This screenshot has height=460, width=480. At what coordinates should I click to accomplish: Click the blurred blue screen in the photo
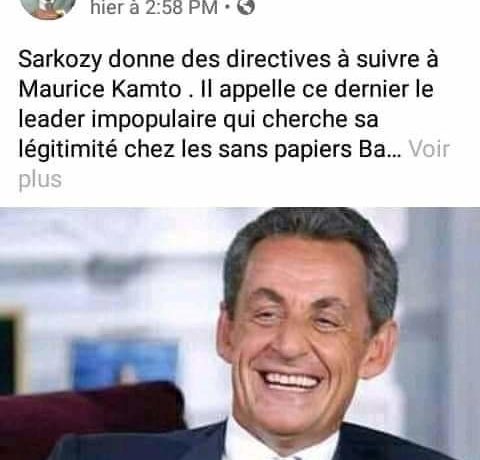(124, 362)
